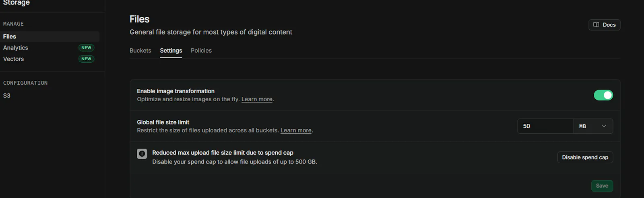Click the NEW badge next to Vectors

pyautogui.click(x=86, y=59)
